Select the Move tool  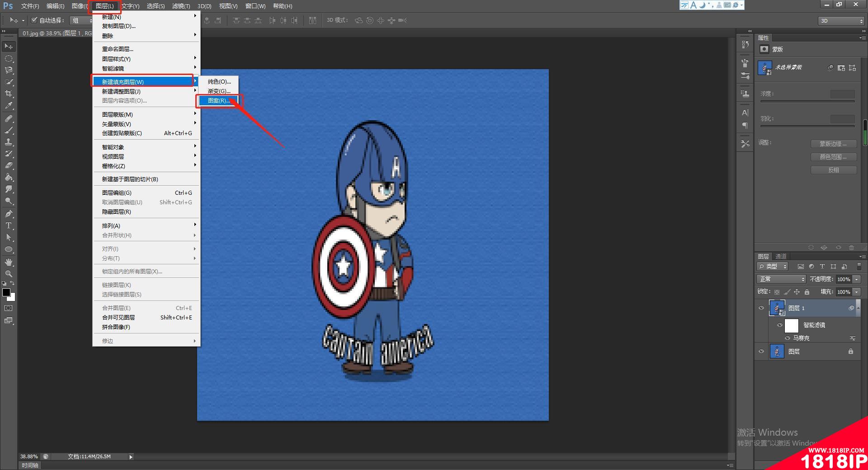pyautogui.click(x=9, y=47)
